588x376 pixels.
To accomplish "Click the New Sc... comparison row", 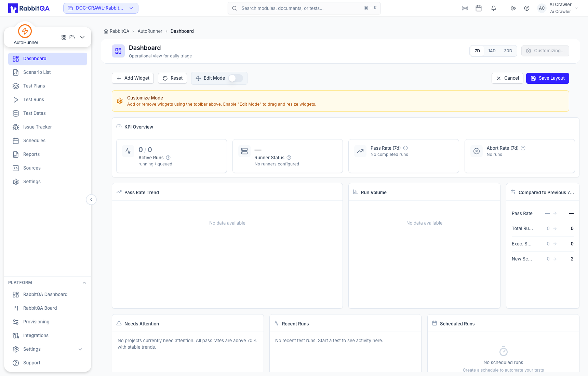I will tap(543, 259).
